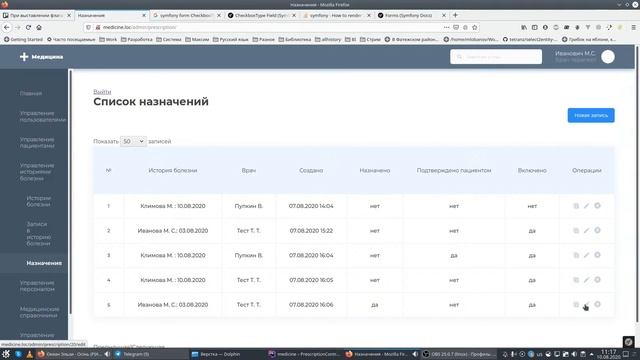Open the Библиотека bookmarks folder
The height and width of the screenshot is (360, 640).
tap(295, 40)
